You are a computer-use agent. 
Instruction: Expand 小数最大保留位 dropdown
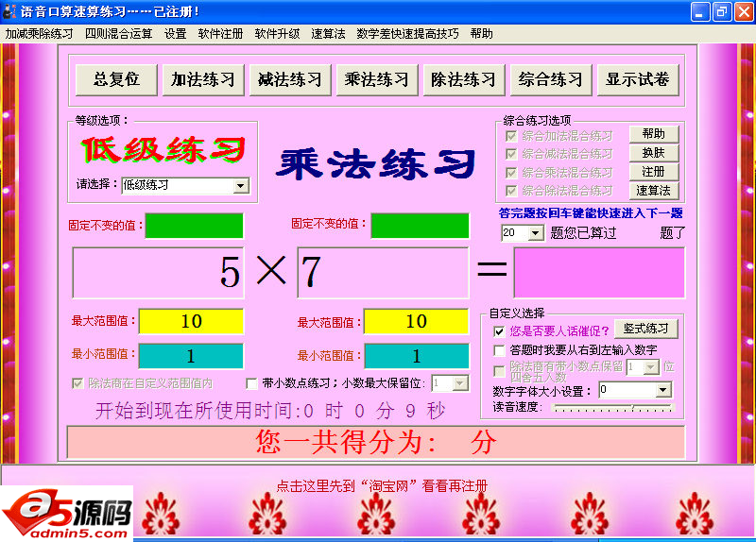[460, 383]
